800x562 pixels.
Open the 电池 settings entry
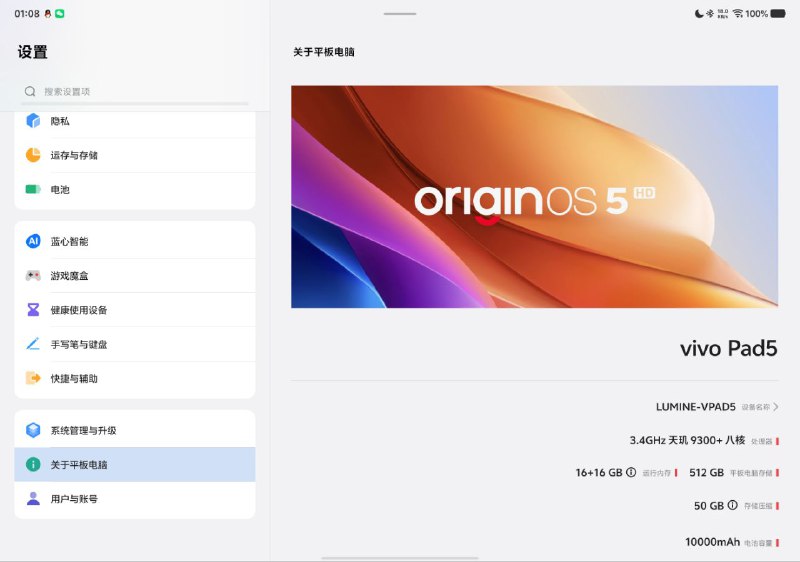pyautogui.click(x=135, y=189)
